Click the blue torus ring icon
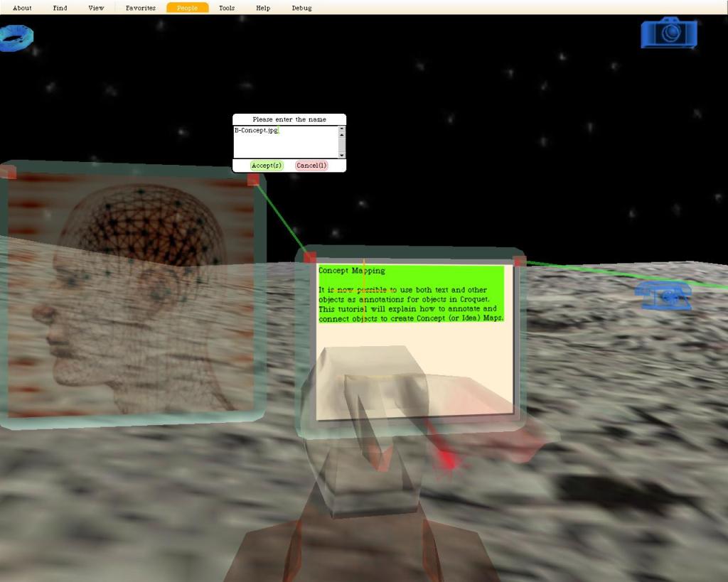728x582 pixels. [x=16, y=38]
